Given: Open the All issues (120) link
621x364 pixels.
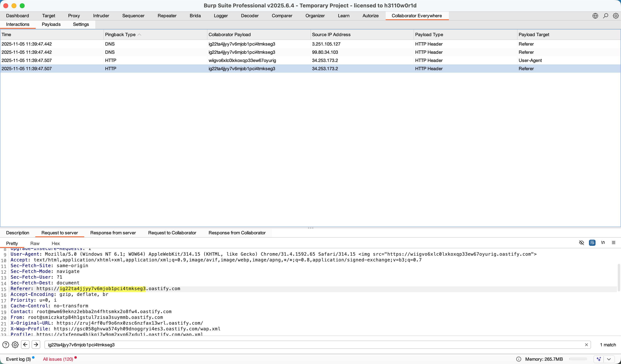Looking at the screenshot, I should (58, 359).
